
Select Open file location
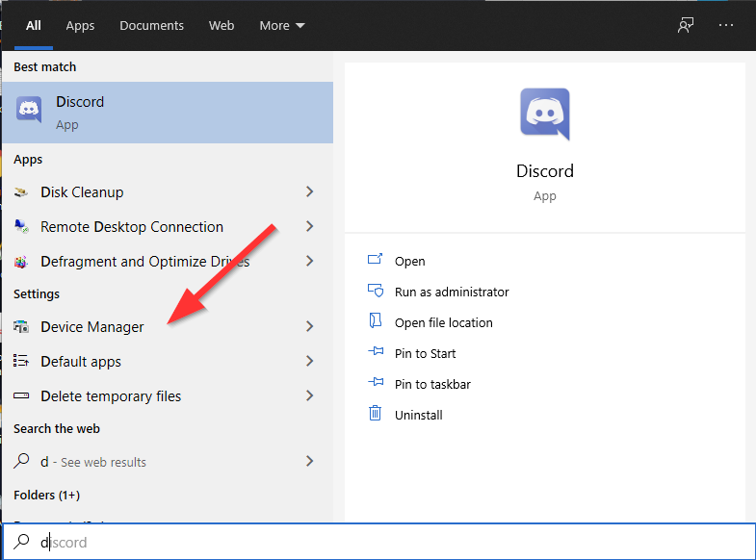click(x=444, y=322)
